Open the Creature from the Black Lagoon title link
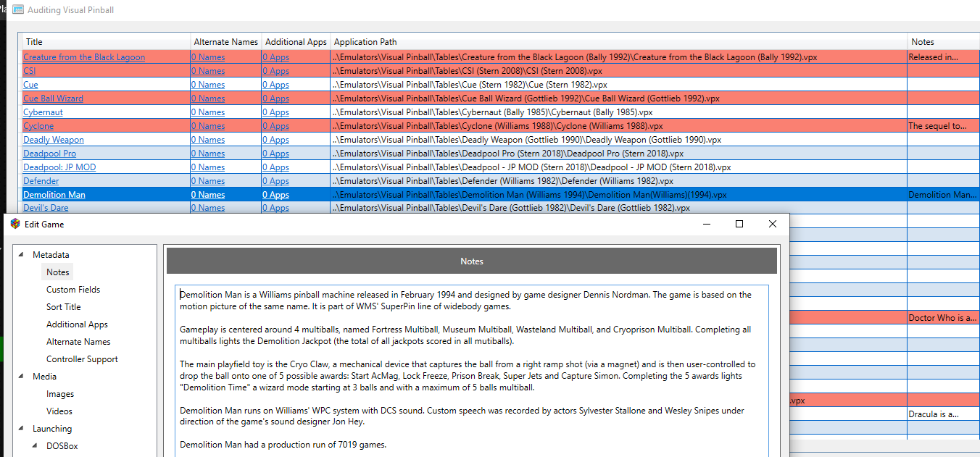This screenshot has width=980, height=457. (84, 57)
